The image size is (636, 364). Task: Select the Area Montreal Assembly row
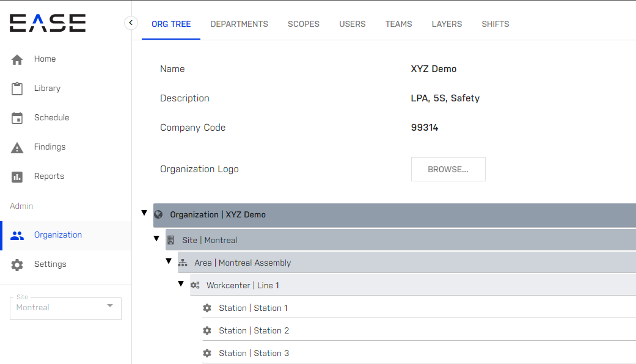pos(407,263)
